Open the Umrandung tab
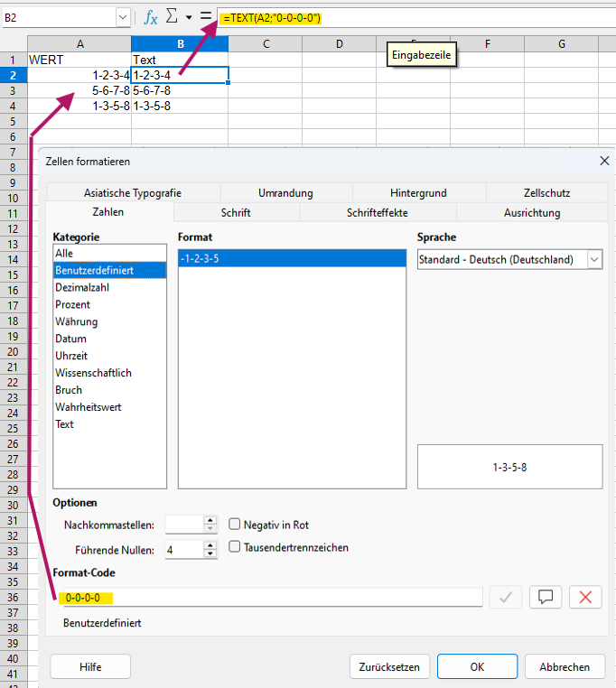Viewport: 616px width, 688px height. [285, 193]
